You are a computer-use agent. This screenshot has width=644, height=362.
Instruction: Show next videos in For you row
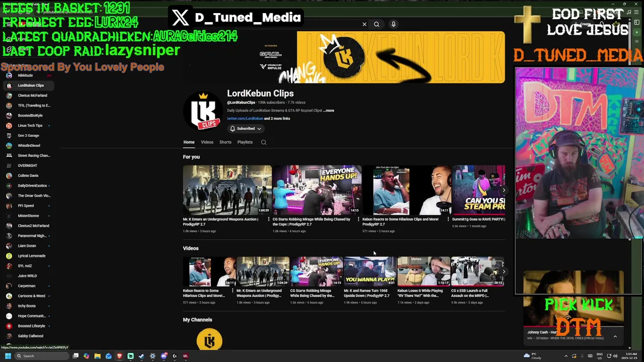pyautogui.click(x=504, y=190)
